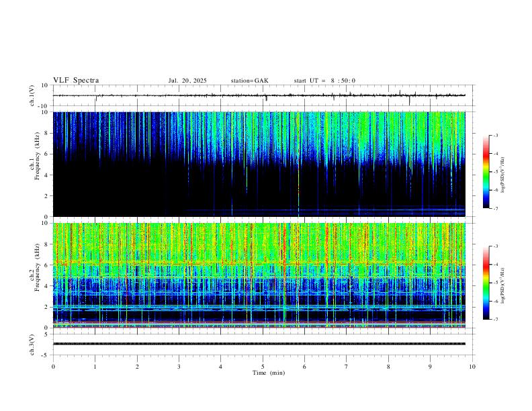The width and height of the screenshot is (532, 411).
Task: Click the "-5" label on ch.2 color scale
Action: (495, 283)
